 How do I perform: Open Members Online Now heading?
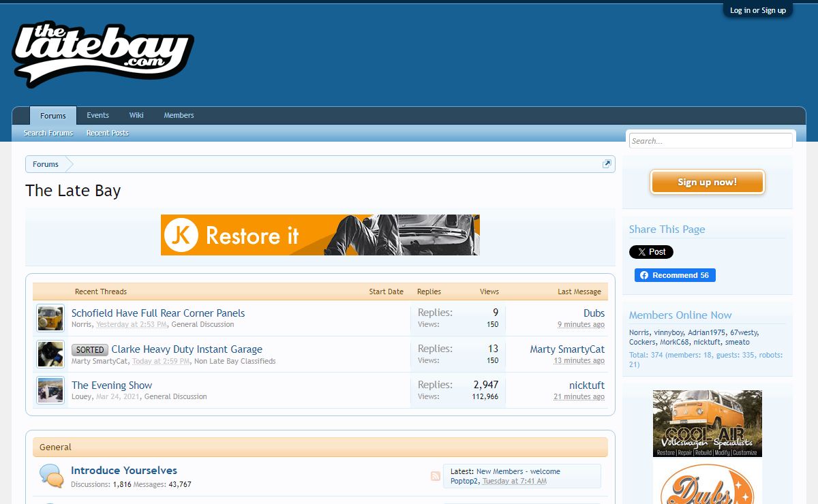click(x=680, y=315)
